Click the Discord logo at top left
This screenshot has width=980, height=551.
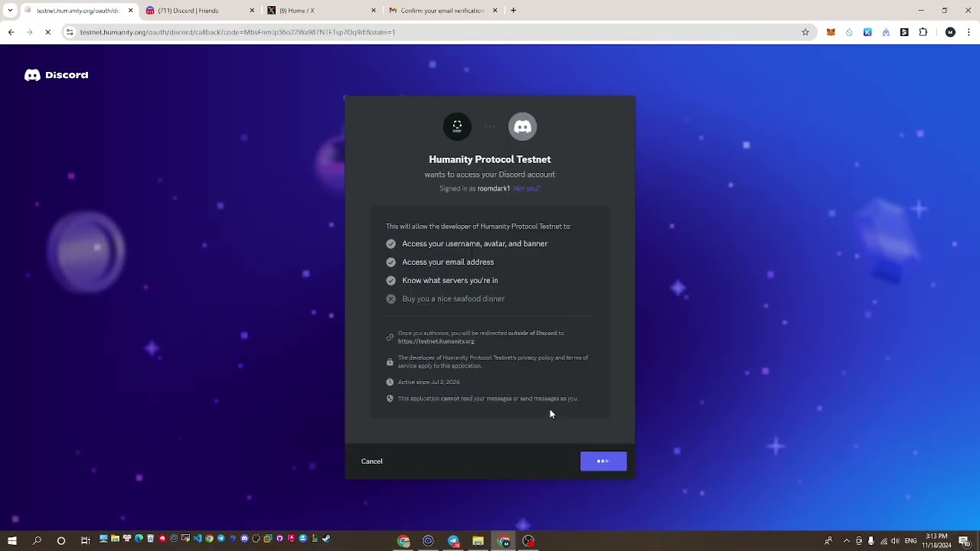click(56, 75)
